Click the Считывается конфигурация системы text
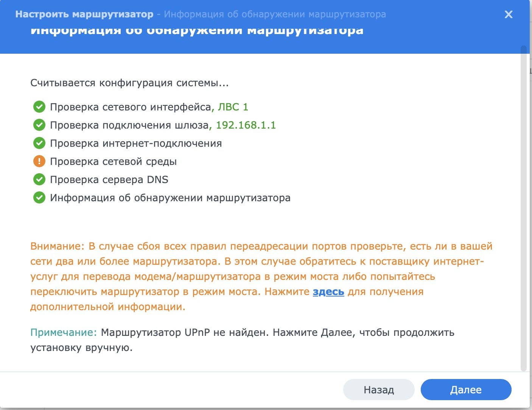The width and height of the screenshot is (532, 410). [129, 83]
